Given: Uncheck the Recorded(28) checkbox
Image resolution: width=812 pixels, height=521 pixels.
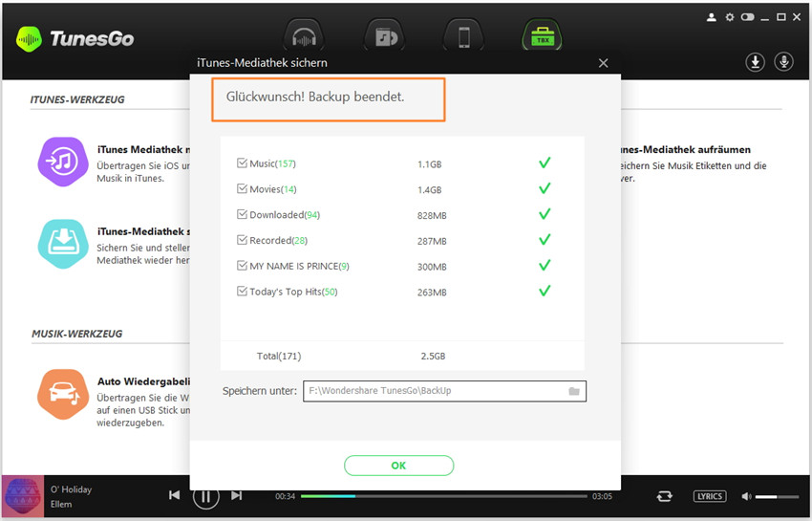Looking at the screenshot, I should coord(242,240).
